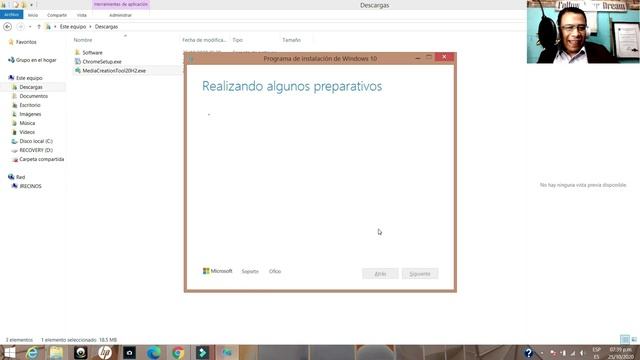This screenshot has width=640, height=360.
Task: Select ChromeSetup.exe in the file list
Action: (x=102, y=62)
